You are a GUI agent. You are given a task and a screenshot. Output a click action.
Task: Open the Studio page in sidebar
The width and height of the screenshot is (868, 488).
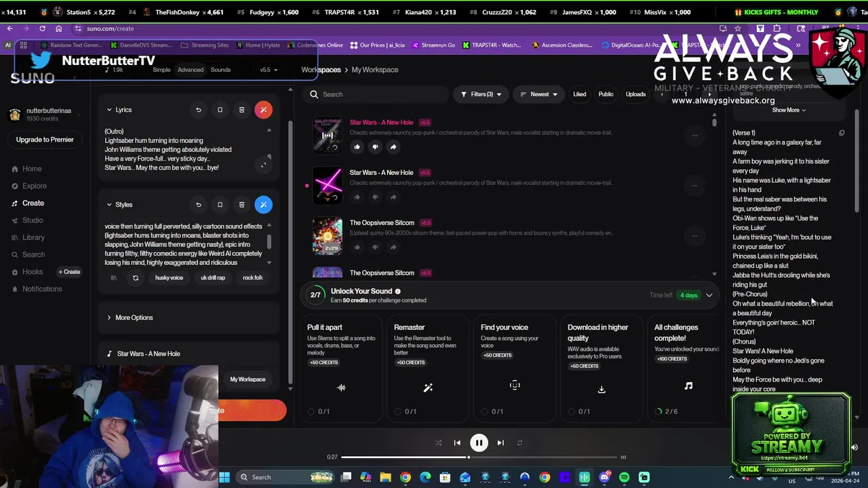[26, 220]
